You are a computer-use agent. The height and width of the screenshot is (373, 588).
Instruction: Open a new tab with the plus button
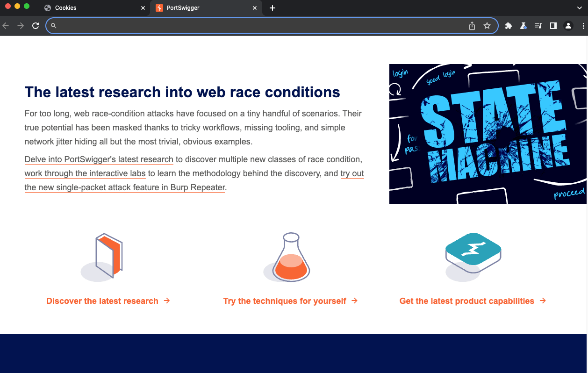(272, 8)
